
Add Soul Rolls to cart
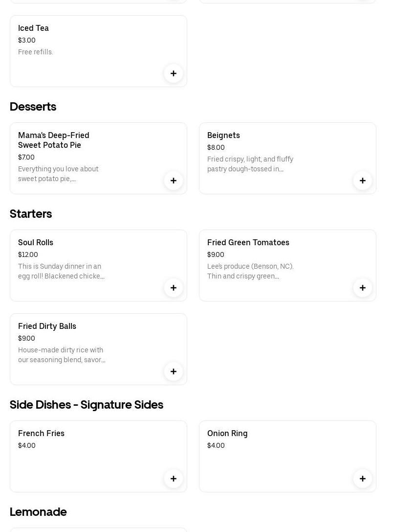point(174,288)
